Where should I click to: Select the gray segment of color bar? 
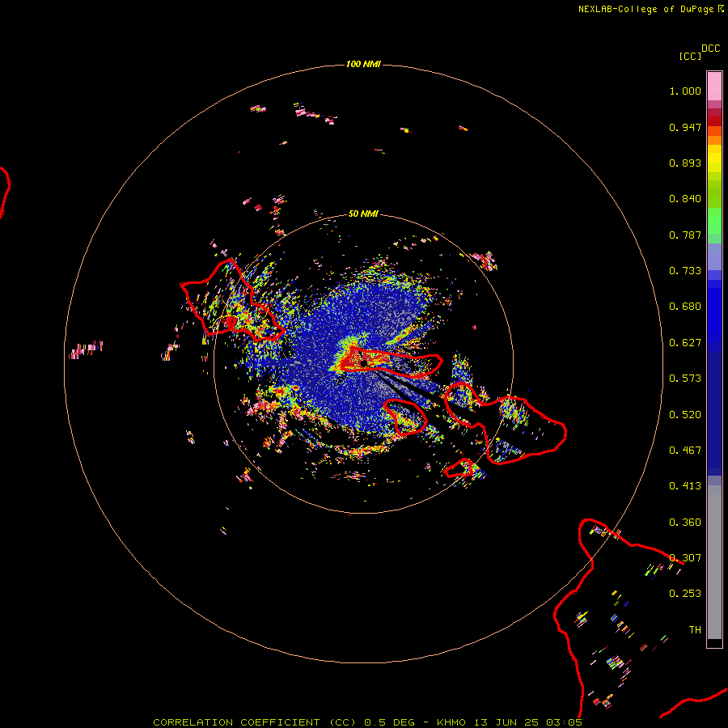point(714,562)
